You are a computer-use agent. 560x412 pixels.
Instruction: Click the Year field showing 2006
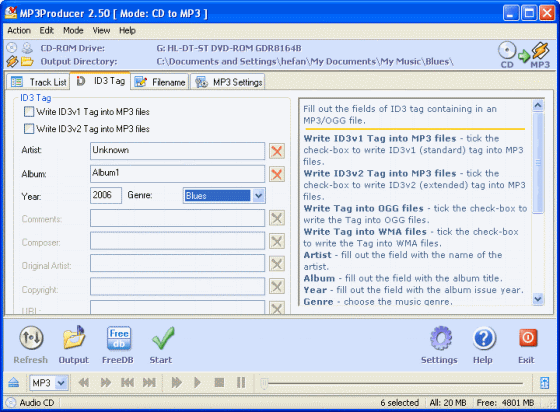coord(106,196)
